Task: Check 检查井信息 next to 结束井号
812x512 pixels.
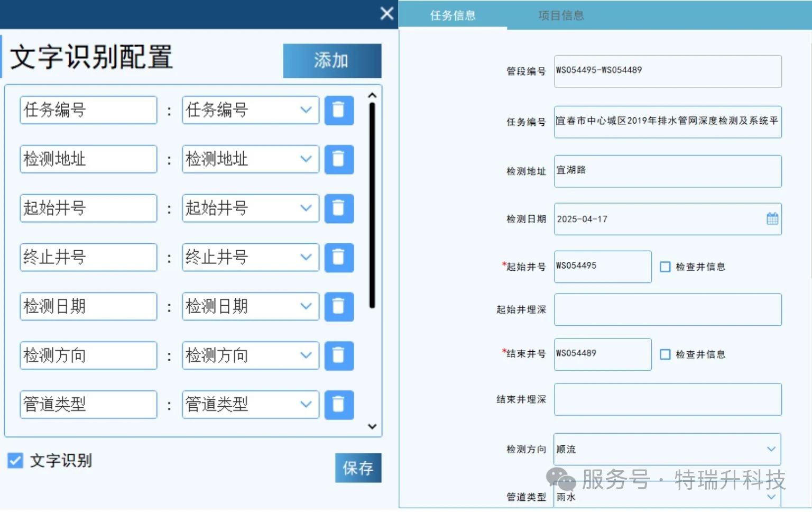Action: click(665, 354)
